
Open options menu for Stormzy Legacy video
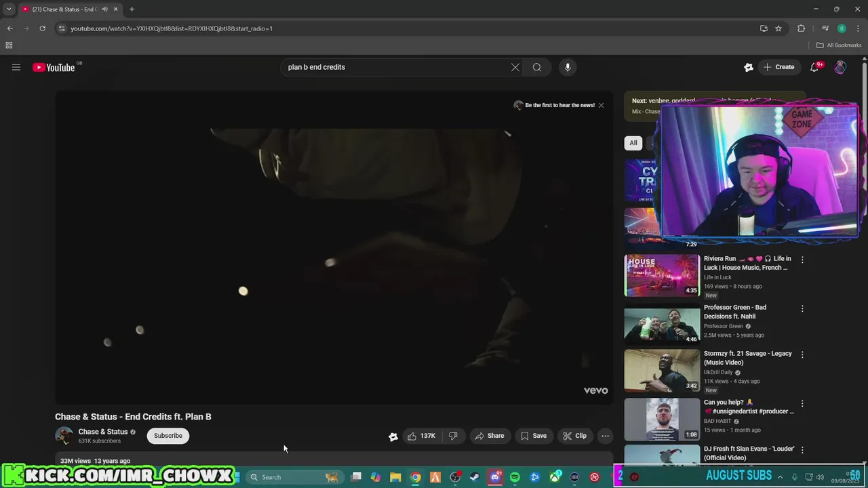coord(802,354)
